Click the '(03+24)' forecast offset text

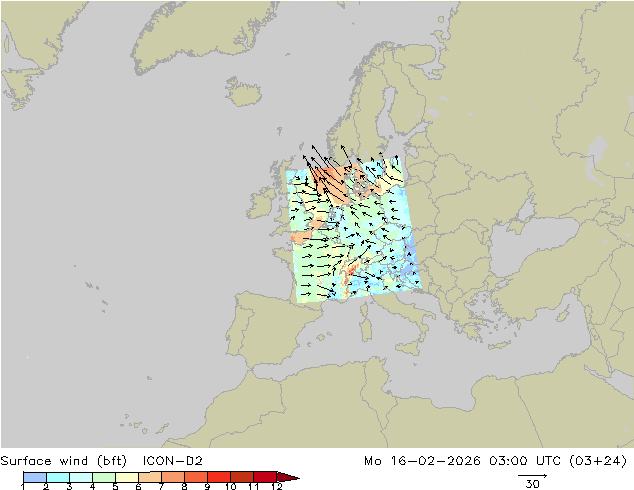point(598,461)
